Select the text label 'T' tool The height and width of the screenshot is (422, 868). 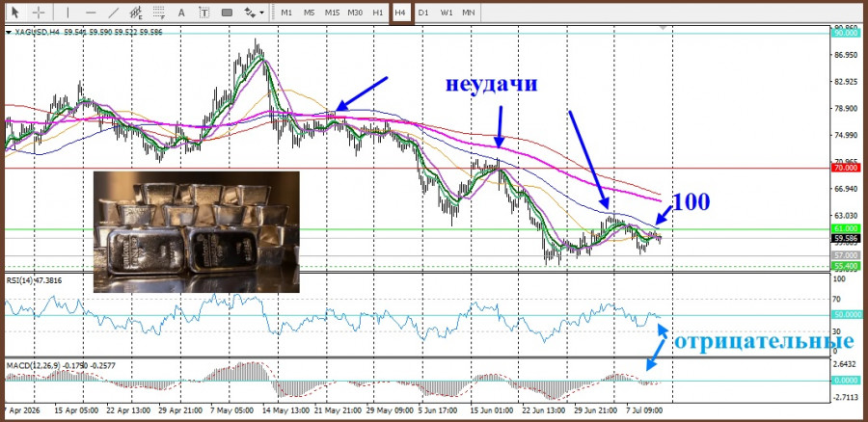coord(204,13)
